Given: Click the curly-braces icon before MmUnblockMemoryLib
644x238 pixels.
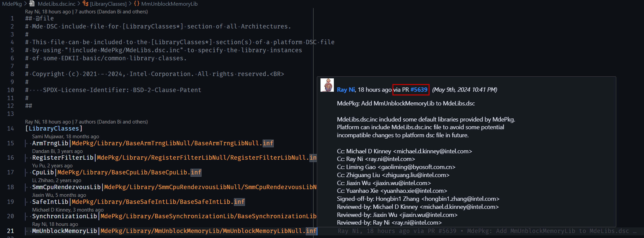Looking at the screenshot, I should point(137,4).
